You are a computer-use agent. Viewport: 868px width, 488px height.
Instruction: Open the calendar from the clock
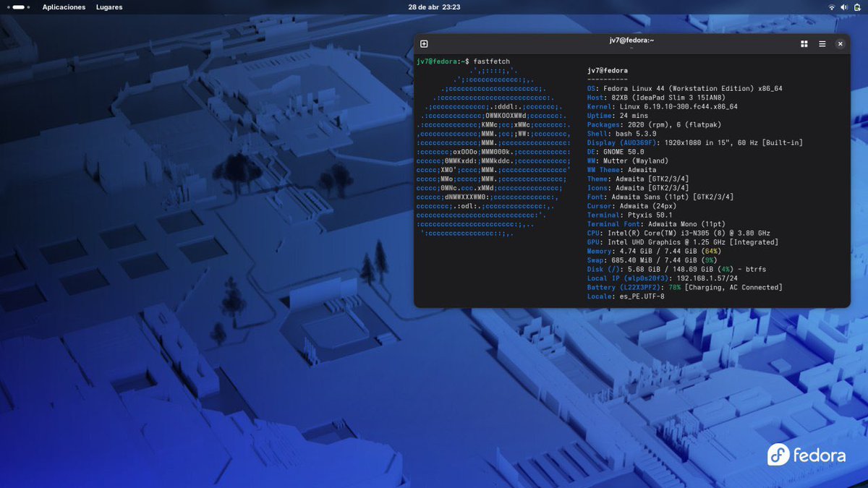click(434, 7)
